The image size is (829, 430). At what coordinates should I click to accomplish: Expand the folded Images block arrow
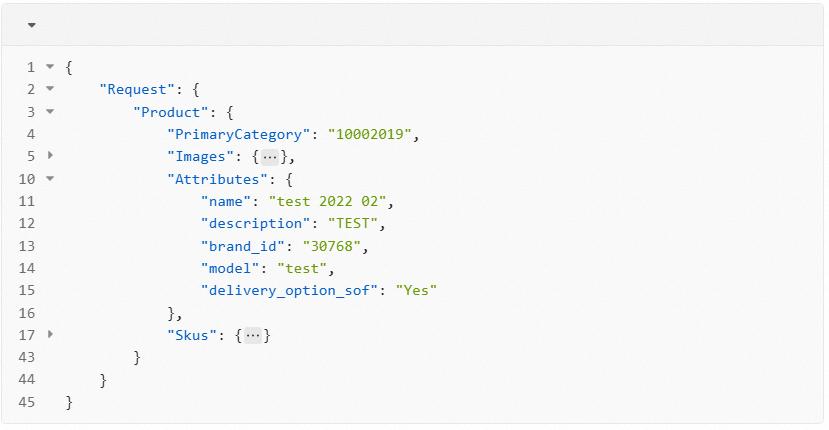pos(50,156)
